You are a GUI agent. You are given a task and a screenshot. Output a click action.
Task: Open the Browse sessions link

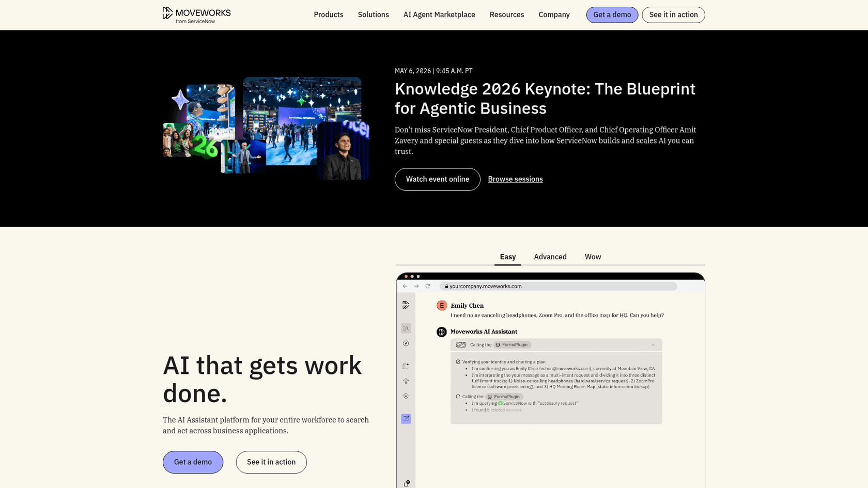click(515, 179)
